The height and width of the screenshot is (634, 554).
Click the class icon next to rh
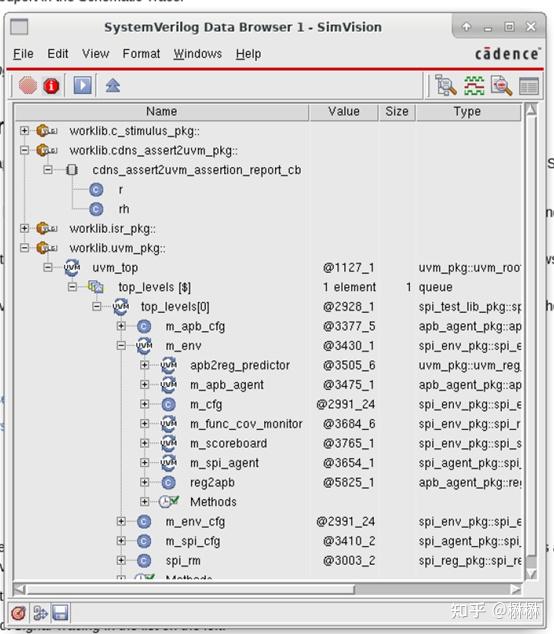(96, 209)
